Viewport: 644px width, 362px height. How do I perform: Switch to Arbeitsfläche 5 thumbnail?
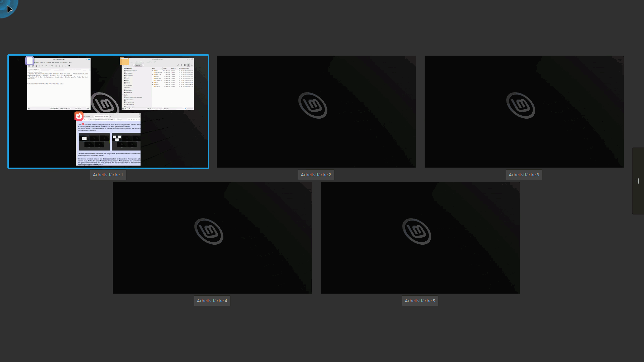tap(420, 237)
